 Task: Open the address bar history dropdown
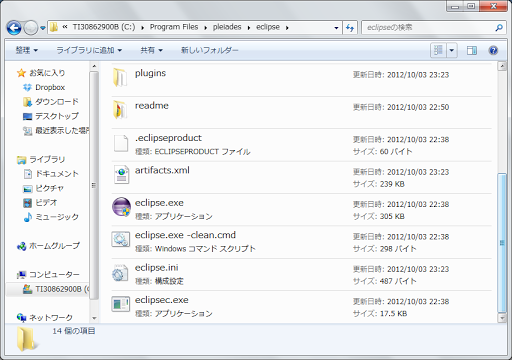coord(336,28)
